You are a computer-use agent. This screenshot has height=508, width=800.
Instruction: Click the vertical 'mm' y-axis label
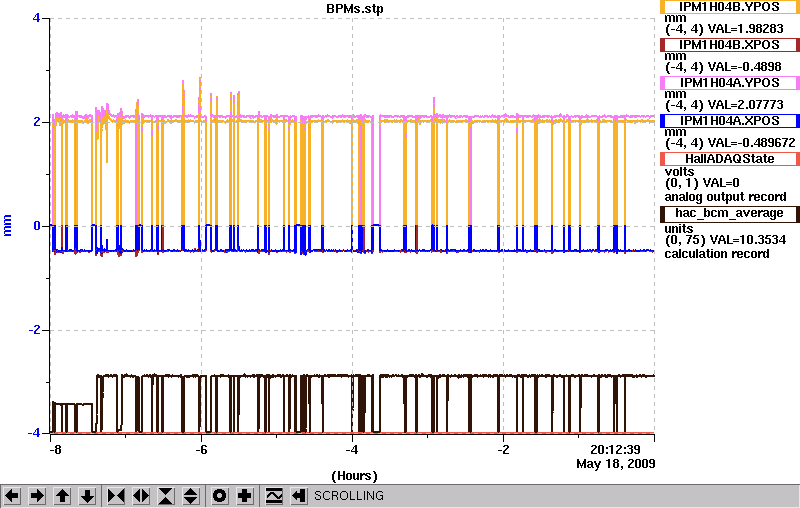(x=7, y=225)
